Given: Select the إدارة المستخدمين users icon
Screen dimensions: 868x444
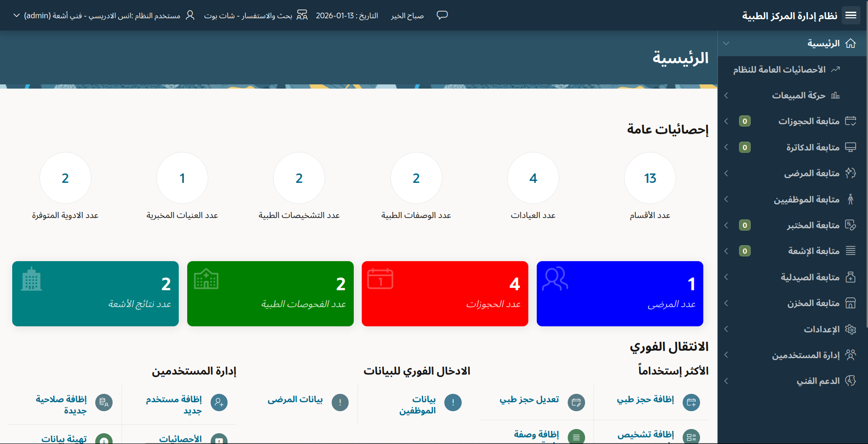Looking at the screenshot, I should [851, 355].
